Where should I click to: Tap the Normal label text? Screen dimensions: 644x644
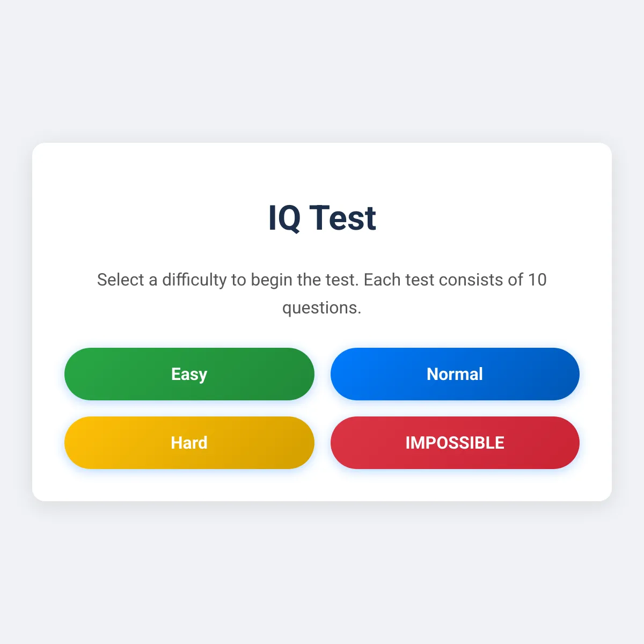point(455,374)
